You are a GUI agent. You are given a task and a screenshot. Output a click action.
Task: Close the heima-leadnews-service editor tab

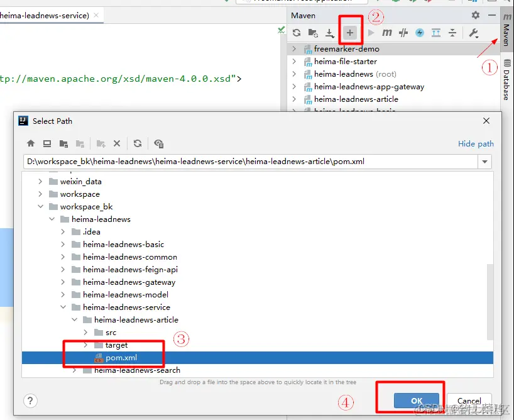[96, 15]
